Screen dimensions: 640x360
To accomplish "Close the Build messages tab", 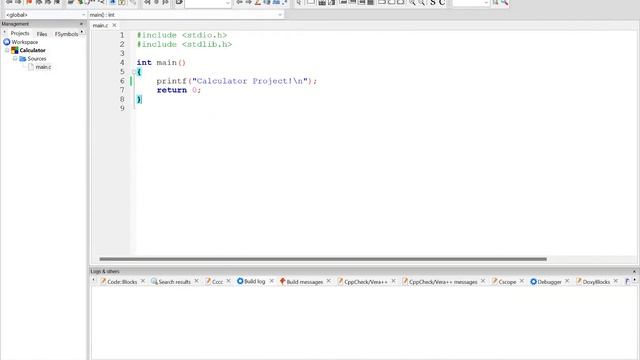I will 329,281.
